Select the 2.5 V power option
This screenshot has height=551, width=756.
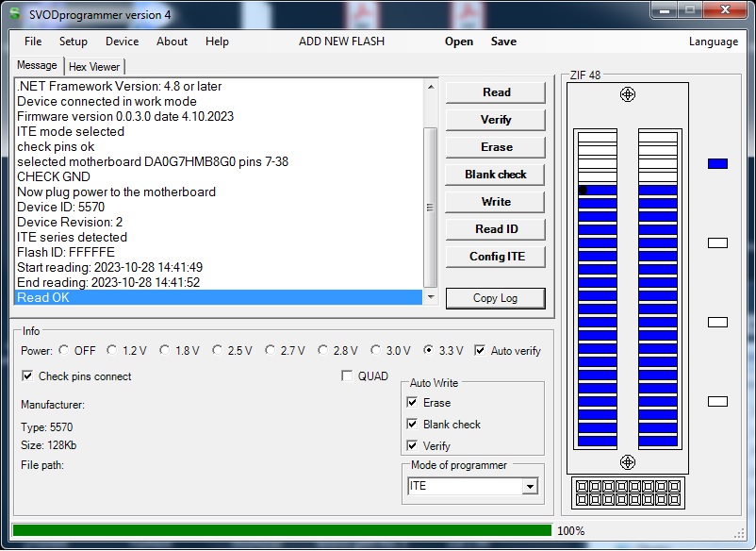pos(217,350)
